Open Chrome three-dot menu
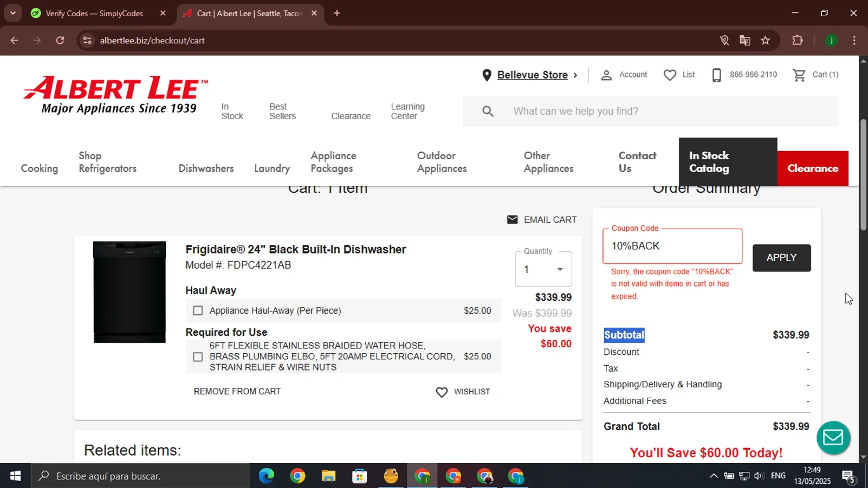868x488 pixels. click(x=854, y=41)
